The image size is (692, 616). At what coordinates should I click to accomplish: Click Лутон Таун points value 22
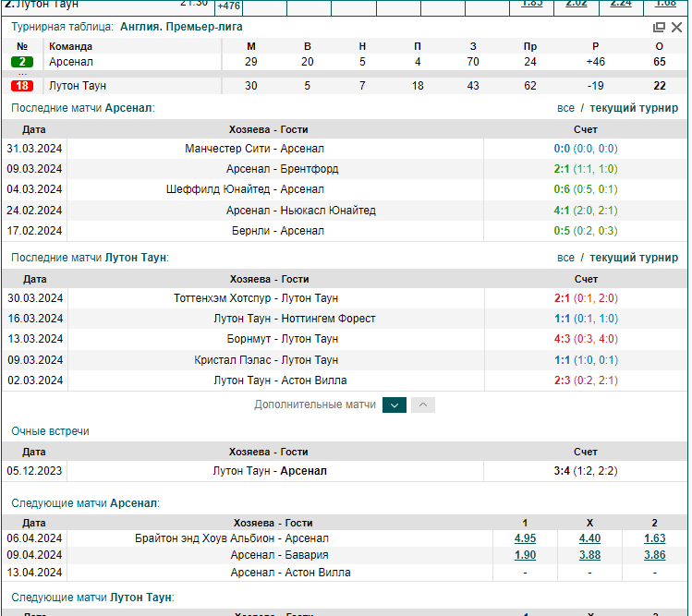click(660, 86)
